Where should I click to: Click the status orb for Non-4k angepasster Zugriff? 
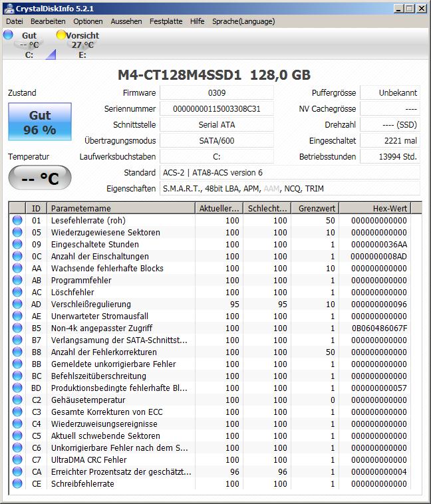[x=17, y=328]
